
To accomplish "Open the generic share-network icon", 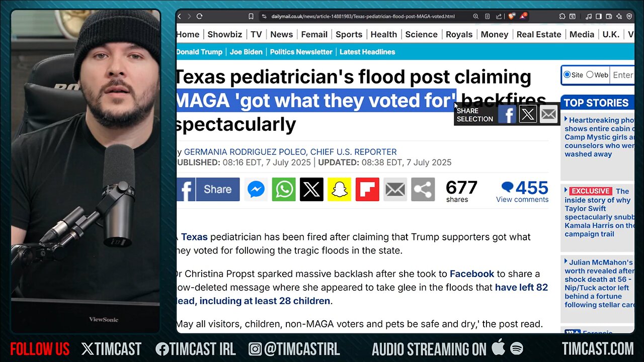I will coord(423,190).
